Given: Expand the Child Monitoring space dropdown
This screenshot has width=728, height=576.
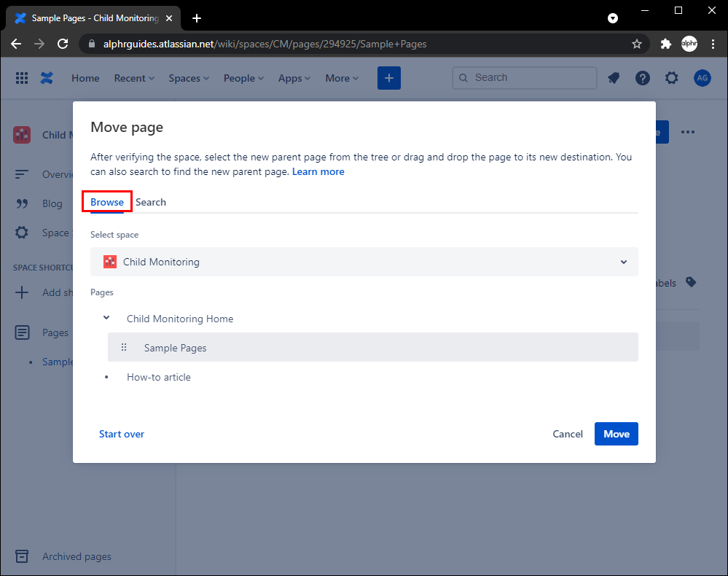Looking at the screenshot, I should point(623,262).
